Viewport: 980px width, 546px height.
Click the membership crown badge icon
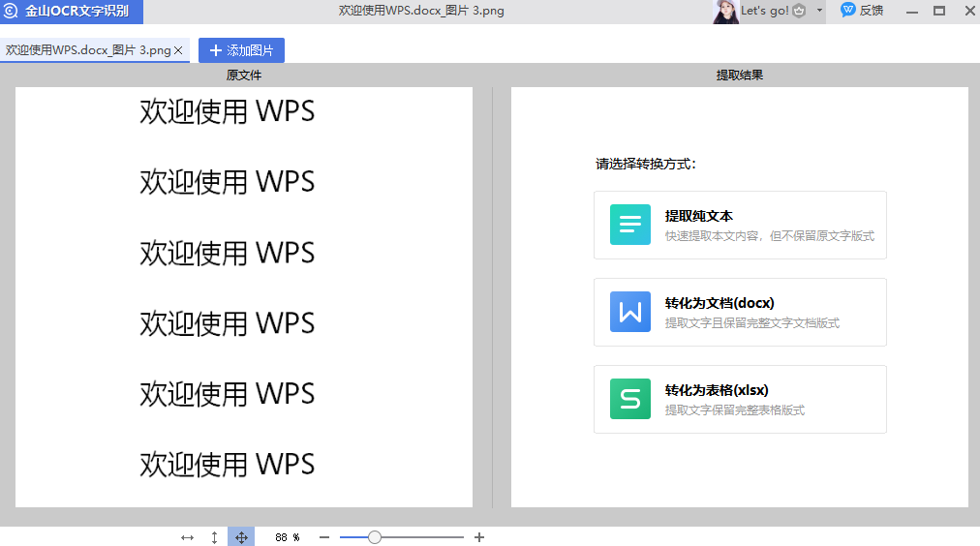799,11
